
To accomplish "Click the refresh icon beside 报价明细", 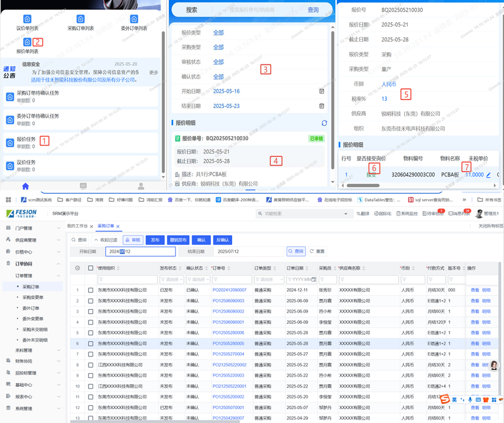I will (324, 123).
